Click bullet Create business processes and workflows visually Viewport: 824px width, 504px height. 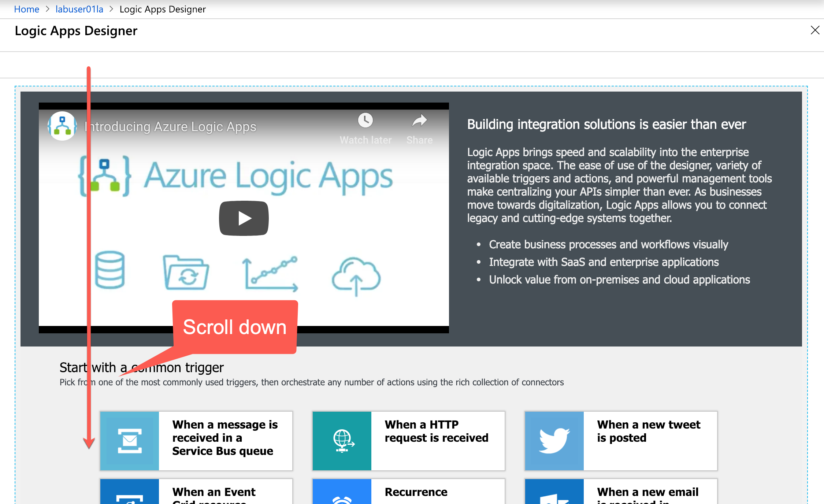608,244
